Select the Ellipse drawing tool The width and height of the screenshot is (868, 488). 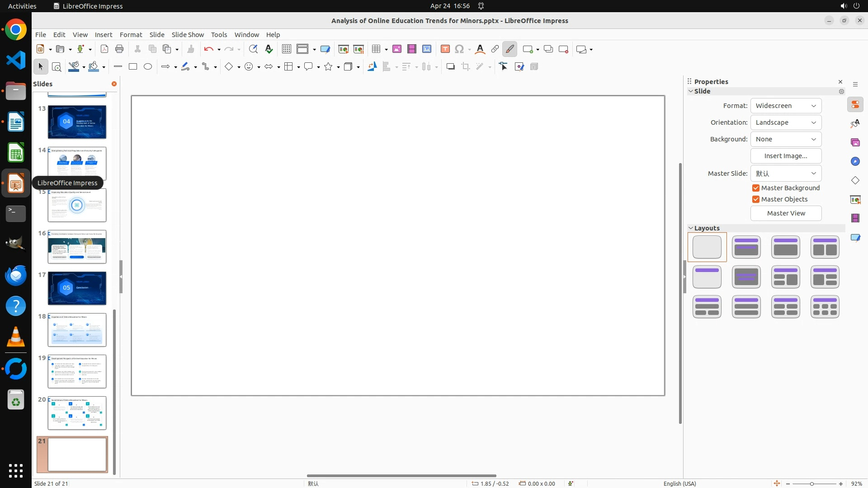(x=148, y=67)
